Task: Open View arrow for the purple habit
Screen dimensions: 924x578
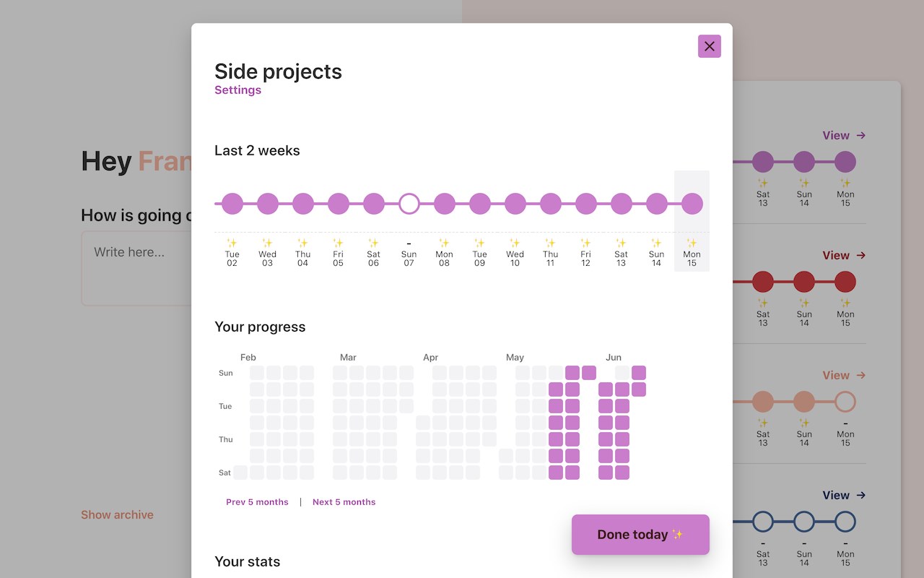Action: (843, 135)
